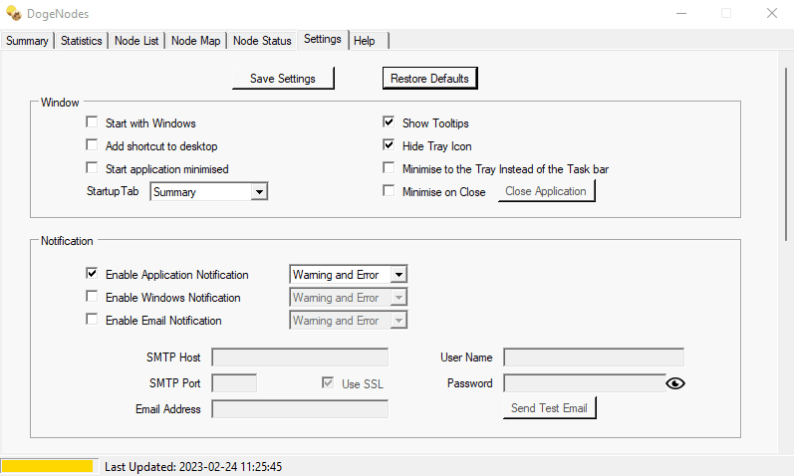
Task: Enable Start application minimised
Action: tap(92, 168)
